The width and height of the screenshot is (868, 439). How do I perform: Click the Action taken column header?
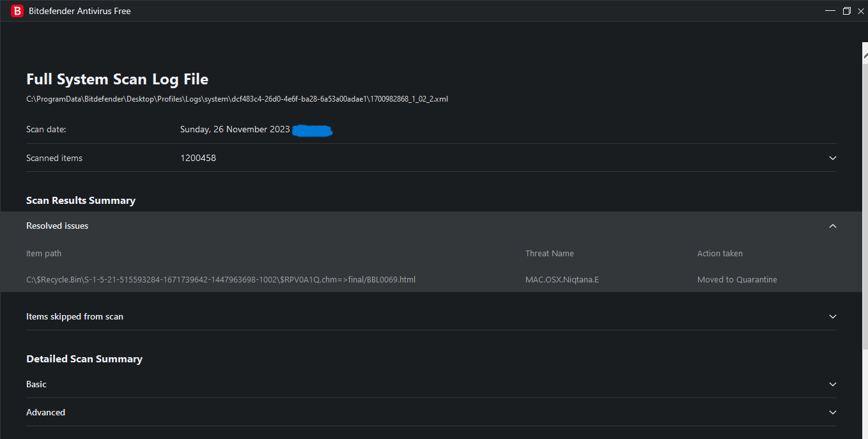[x=720, y=253]
